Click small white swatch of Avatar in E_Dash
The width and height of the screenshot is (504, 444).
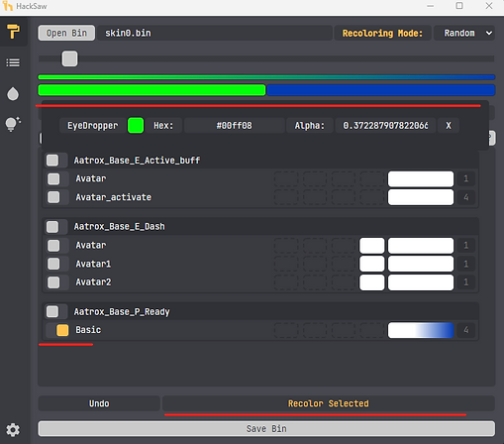pyautogui.click(x=372, y=246)
